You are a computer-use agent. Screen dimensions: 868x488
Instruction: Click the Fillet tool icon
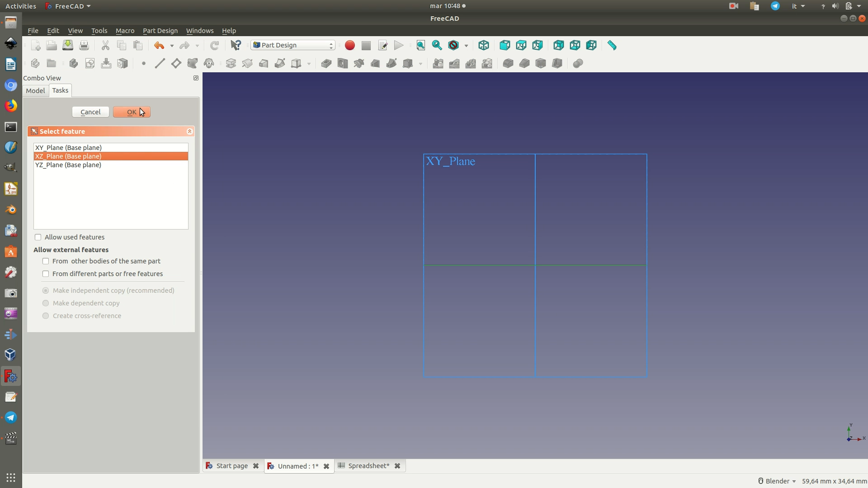point(508,63)
